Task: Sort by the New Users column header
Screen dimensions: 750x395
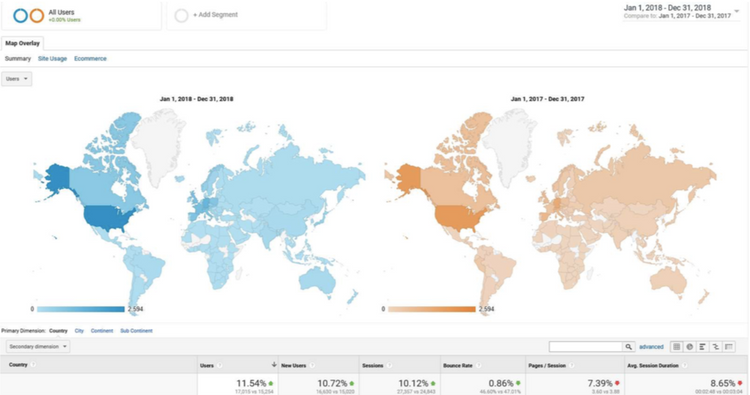Action: click(293, 366)
